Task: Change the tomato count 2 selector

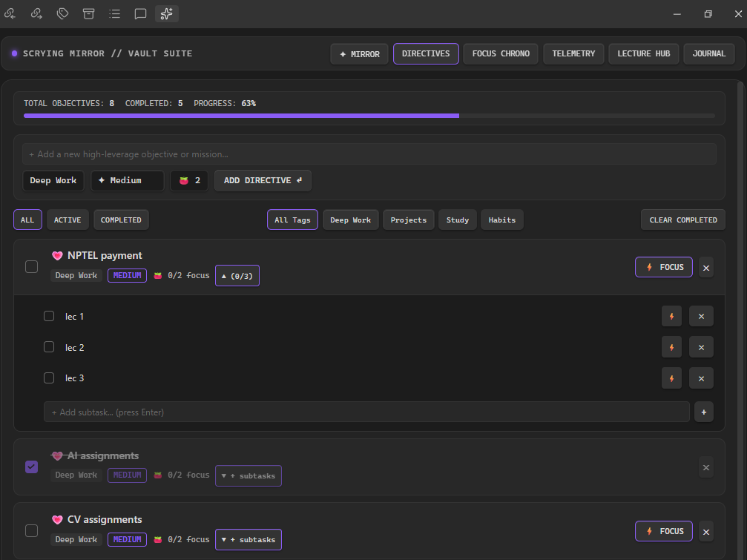Action: click(x=189, y=180)
